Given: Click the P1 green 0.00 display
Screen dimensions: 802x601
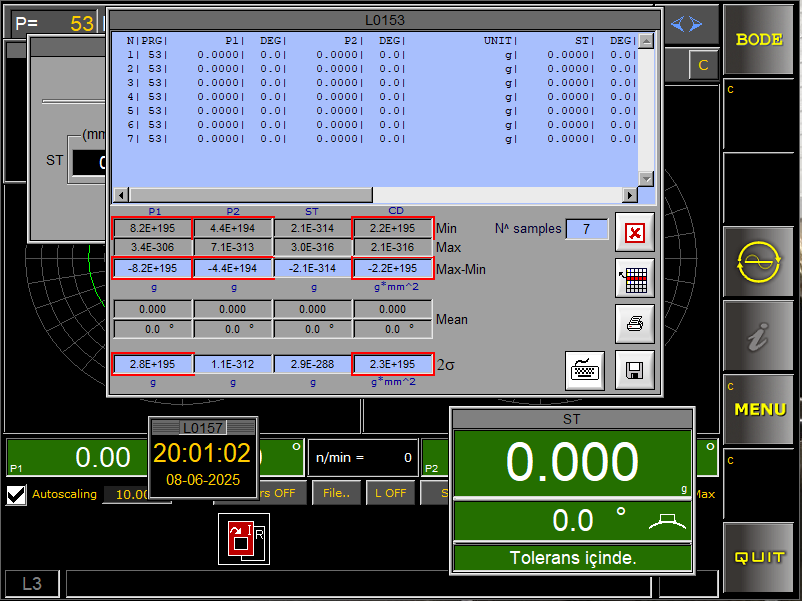Looking at the screenshot, I should [78, 457].
